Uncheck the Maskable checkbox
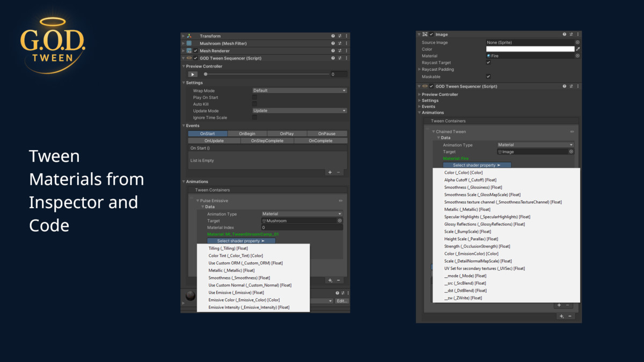Image resolution: width=644 pixels, height=362 pixels. tap(488, 77)
